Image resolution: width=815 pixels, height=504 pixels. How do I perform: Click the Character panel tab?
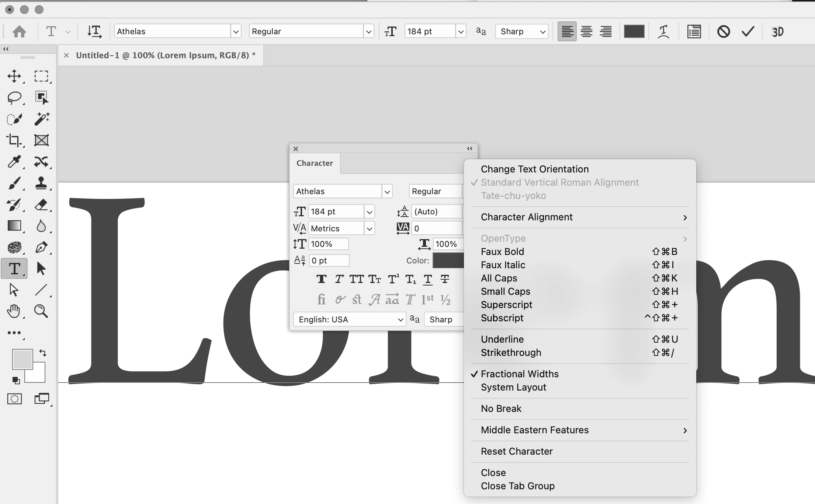coord(315,163)
